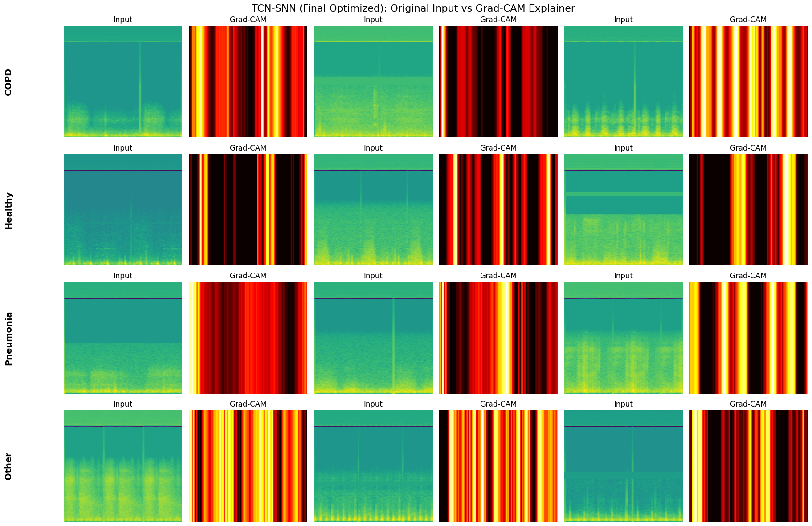Image resolution: width=812 pixels, height=526 pixels.
Task: Click the first Other-class Input spectrogram
Action: [x=122, y=466]
